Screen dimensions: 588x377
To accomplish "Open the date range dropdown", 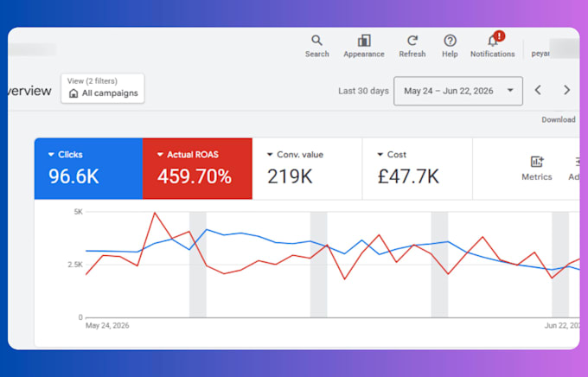I will (x=458, y=91).
